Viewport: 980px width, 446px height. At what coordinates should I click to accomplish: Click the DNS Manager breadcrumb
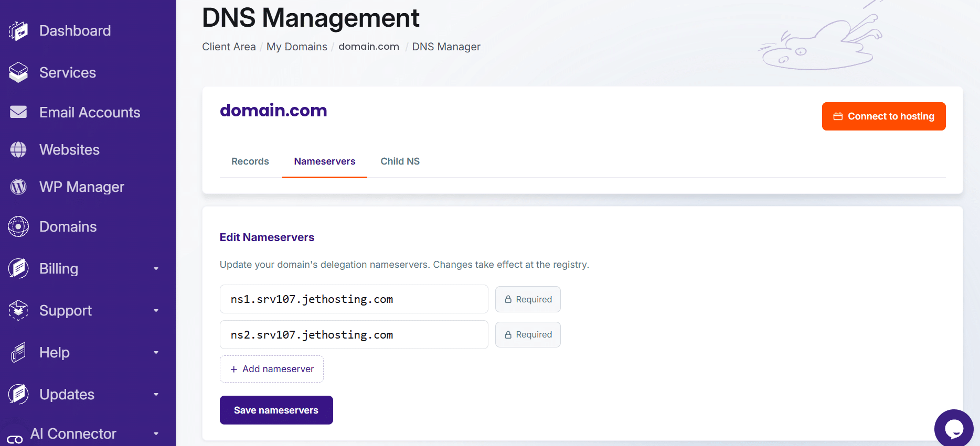click(446, 47)
